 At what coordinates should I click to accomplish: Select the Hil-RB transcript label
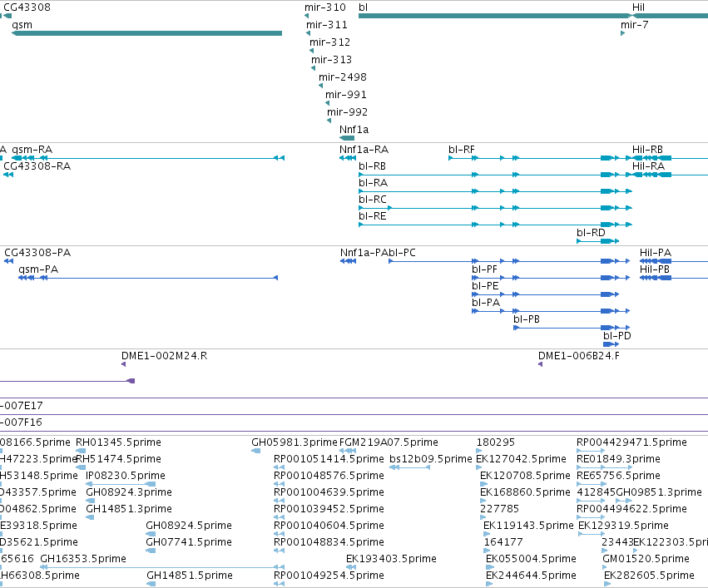pyautogui.click(x=647, y=150)
